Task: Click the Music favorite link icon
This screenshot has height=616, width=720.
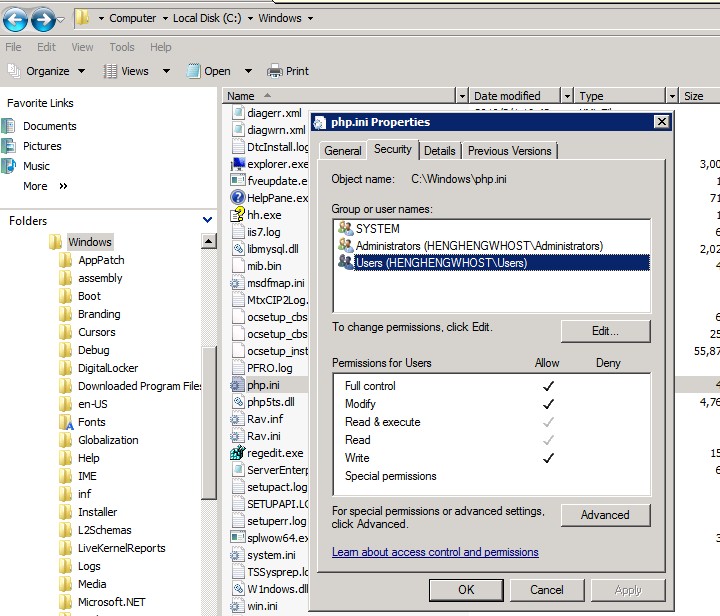Action: point(8,166)
